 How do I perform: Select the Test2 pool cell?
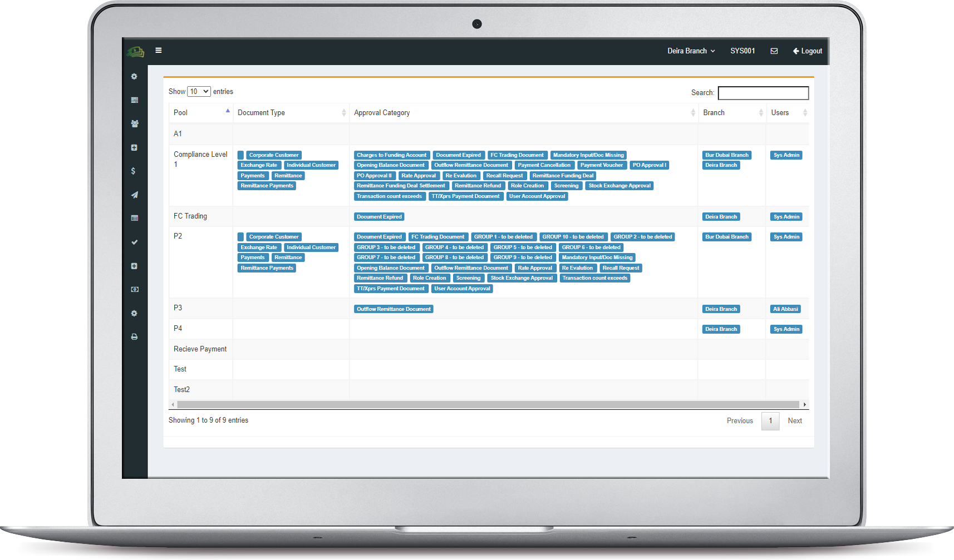200,390
